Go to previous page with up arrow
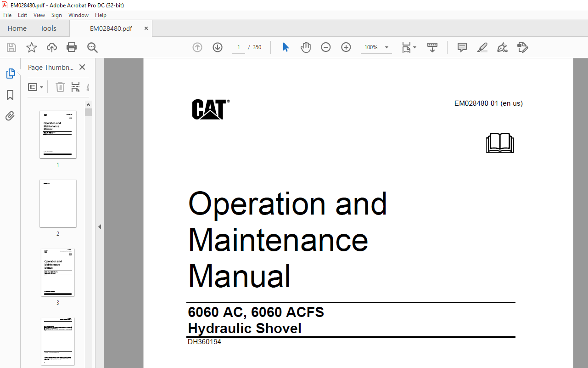The height and width of the screenshot is (368, 588). (x=197, y=47)
